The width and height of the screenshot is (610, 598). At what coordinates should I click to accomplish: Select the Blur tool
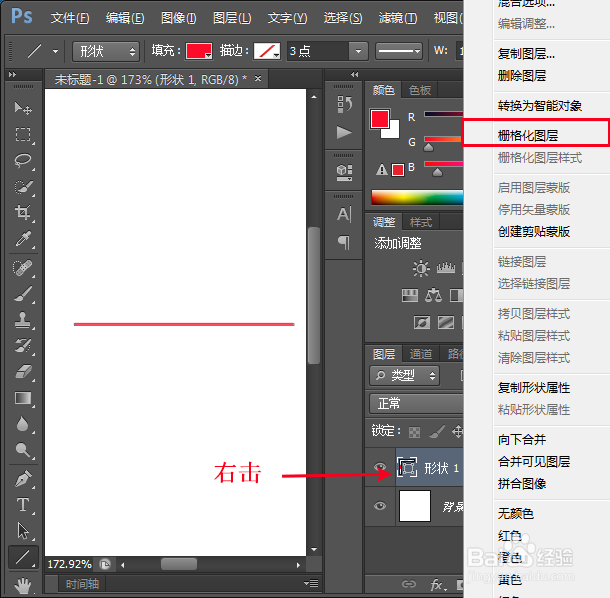point(23,424)
